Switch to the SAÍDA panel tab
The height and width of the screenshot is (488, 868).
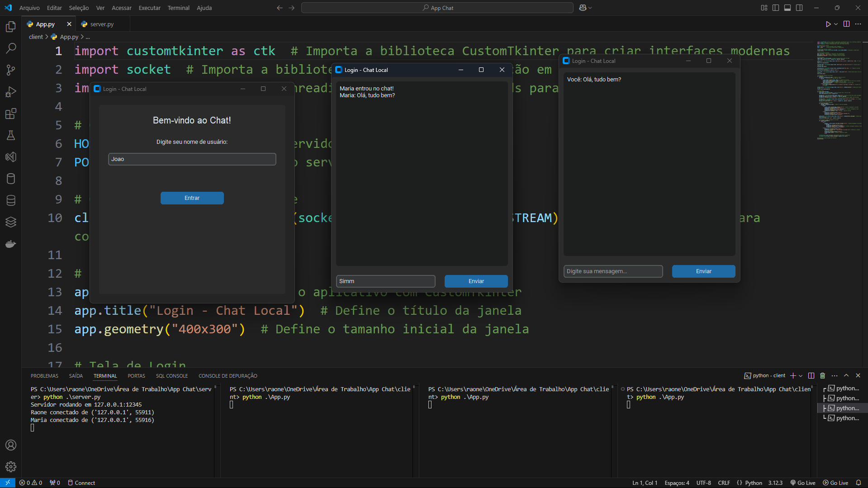point(76,376)
